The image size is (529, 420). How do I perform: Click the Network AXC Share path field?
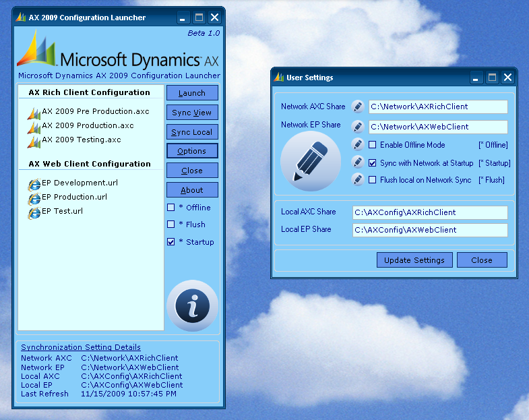438,107
